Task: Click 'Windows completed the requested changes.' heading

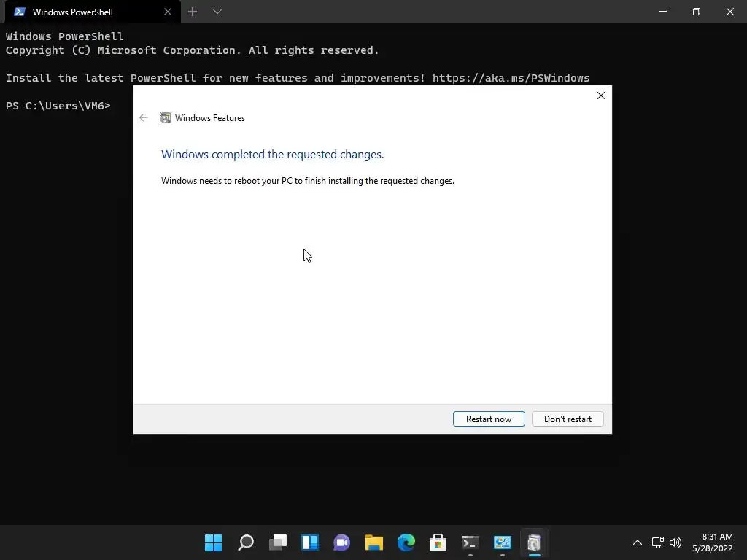Action: pyautogui.click(x=273, y=155)
